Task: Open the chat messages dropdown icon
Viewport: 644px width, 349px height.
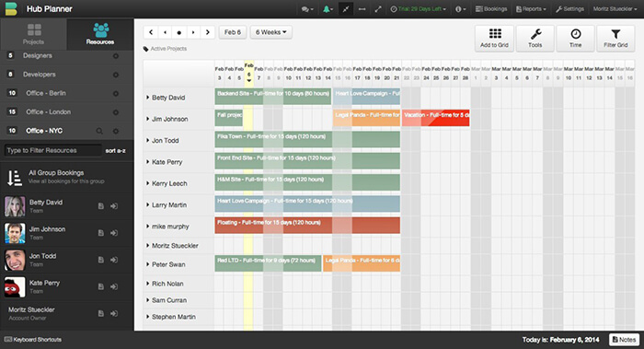Action: 306,9
